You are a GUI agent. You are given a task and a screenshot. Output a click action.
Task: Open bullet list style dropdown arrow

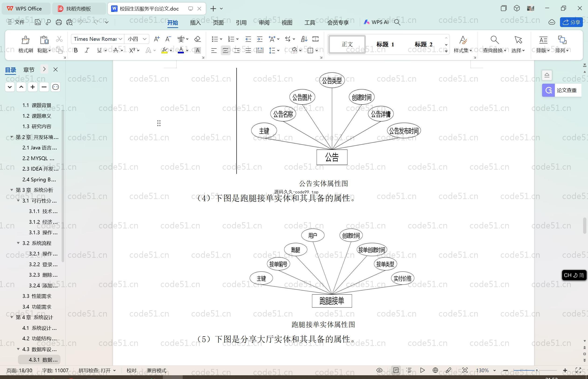[221, 39]
